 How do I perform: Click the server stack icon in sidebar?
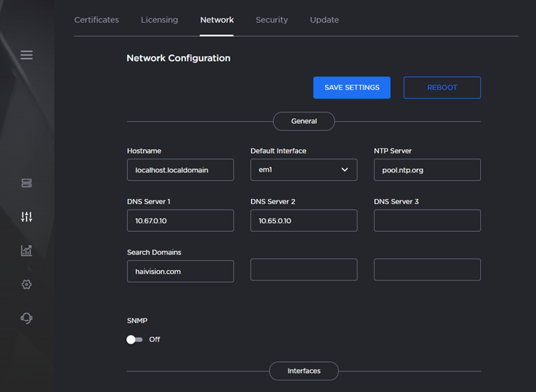tap(26, 184)
